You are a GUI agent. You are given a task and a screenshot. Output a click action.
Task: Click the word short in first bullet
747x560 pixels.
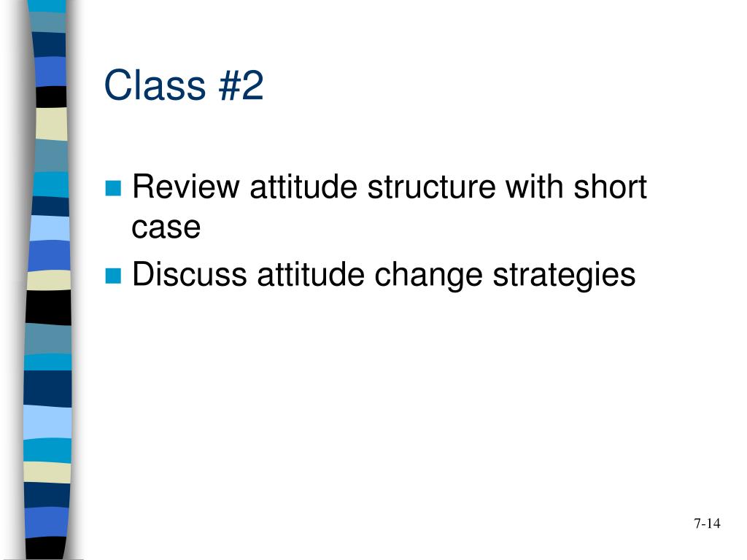610,186
